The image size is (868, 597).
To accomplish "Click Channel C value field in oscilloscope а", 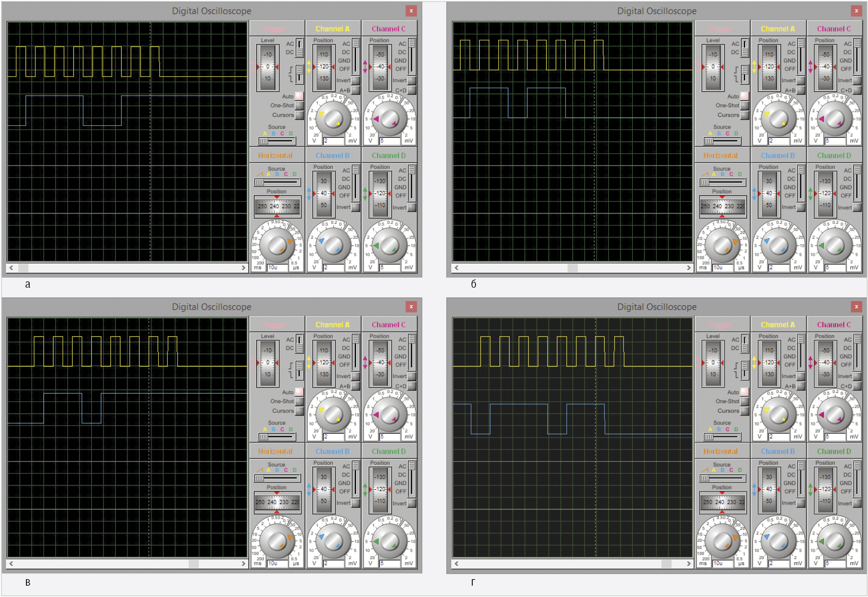I will [x=390, y=141].
